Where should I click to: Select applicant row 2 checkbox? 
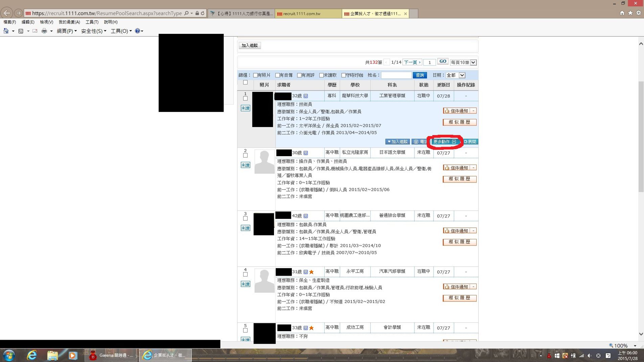(x=245, y=155)
